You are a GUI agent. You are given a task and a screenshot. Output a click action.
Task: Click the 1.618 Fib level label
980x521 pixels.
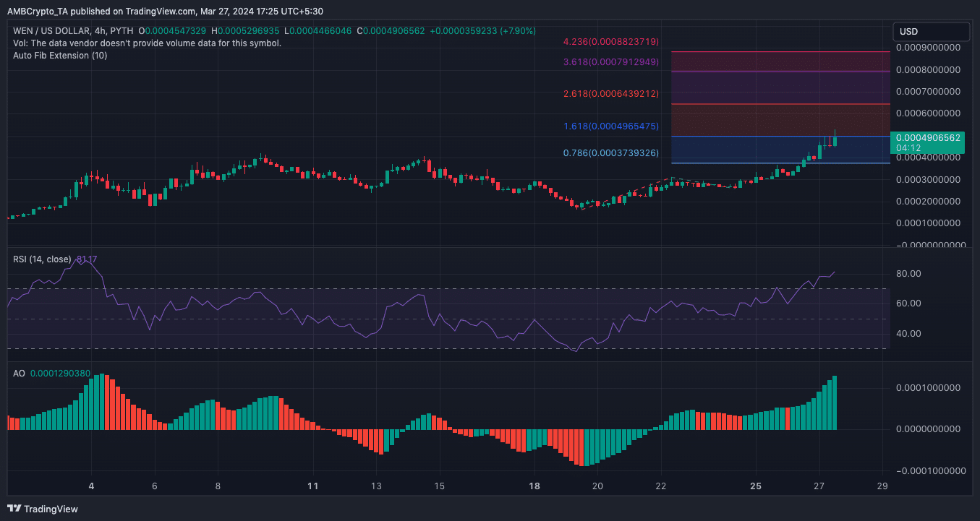pos(611,126)
